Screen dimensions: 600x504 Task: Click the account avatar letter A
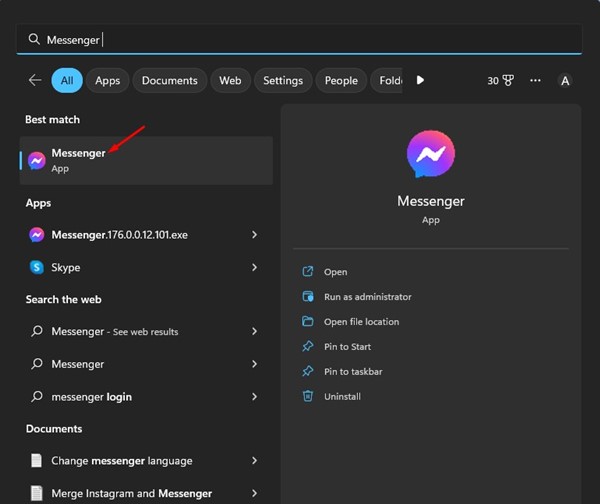coord(565,81)
